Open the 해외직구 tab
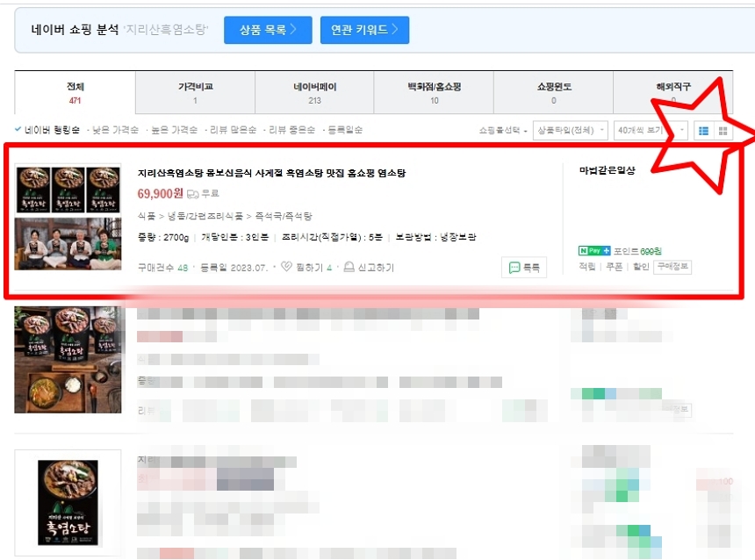The width and height of the screenshot is (755, 560). [673, 93]
